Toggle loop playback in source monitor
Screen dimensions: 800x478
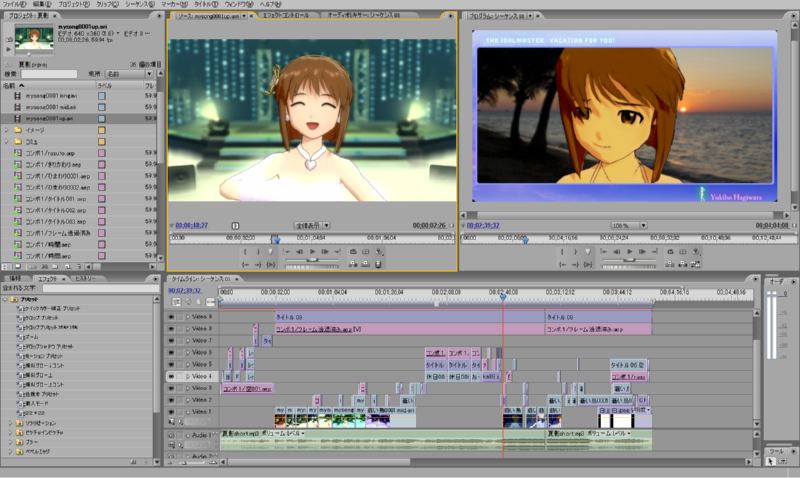pos(353,251)
